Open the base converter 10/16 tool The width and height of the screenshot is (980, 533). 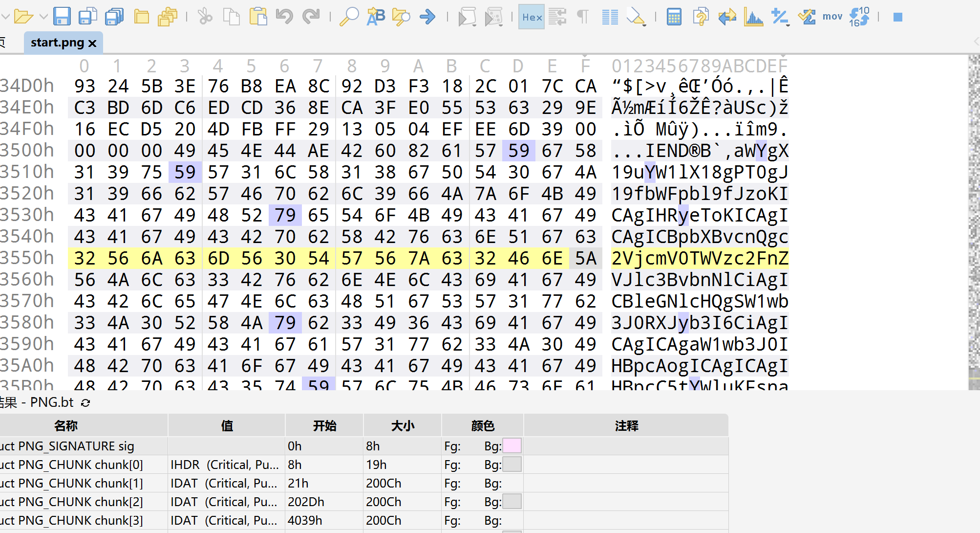click(859, 17)
